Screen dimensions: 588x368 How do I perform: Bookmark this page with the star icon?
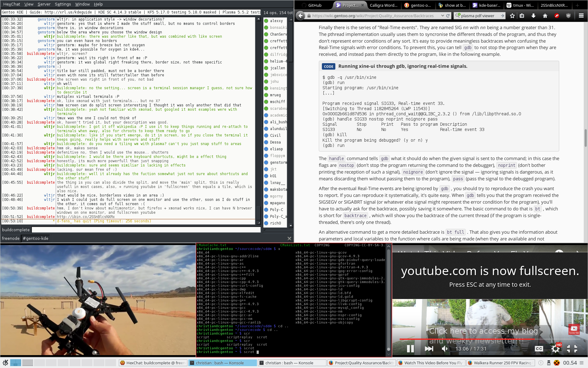pos(512,16)
